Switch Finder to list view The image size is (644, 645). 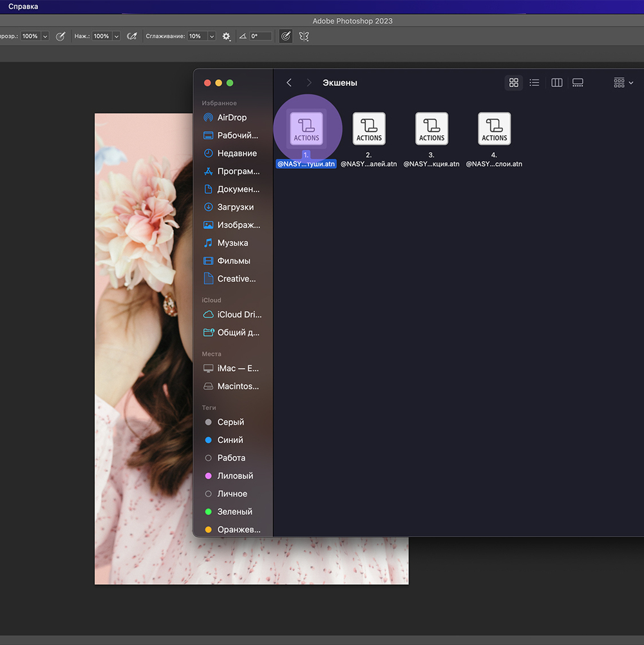[534, 82]
